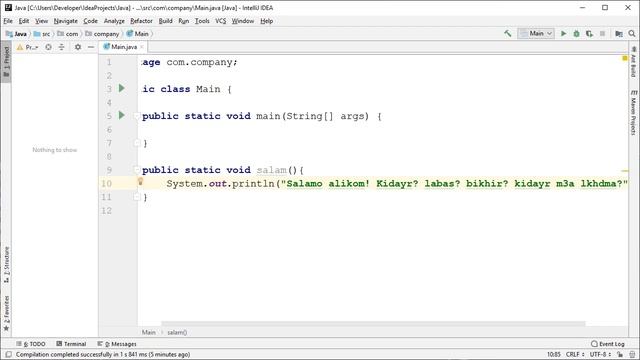Close the Main.java editor tab
The height and width of the screenshot is (360, 640).
point(142,47)
